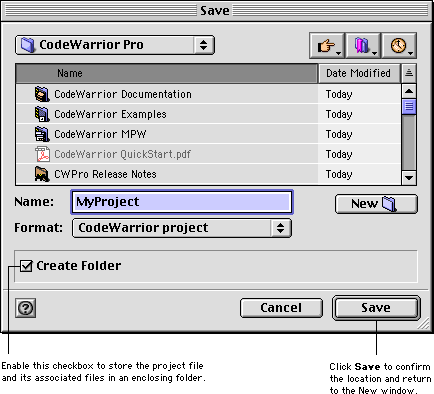Sort the list by Date Modified column
Image resolution: width=434 pixels, height=394 pixels.
click(x=359, y=73)
